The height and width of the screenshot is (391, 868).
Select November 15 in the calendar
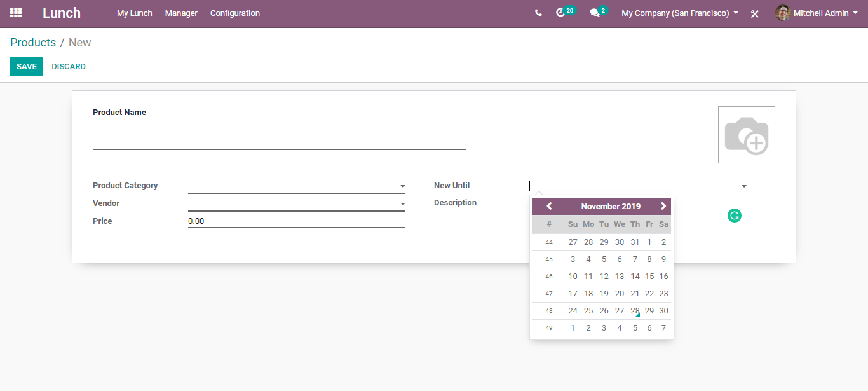pos(649,277)
